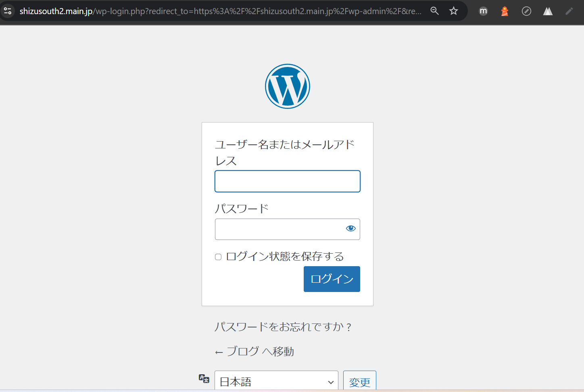The width and height of the screenshot is (584, 392).
Task: Click the 変更 button
Action: tap(359, 381)
